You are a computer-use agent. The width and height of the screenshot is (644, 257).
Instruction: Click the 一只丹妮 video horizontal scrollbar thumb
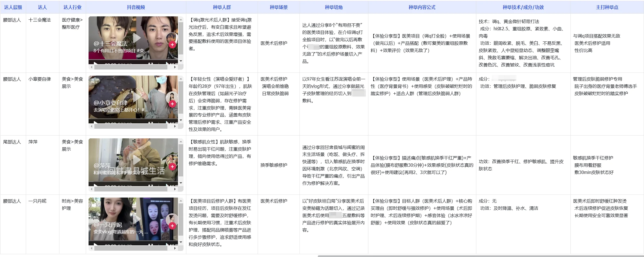pyautogui.click(x=131, y=248)
